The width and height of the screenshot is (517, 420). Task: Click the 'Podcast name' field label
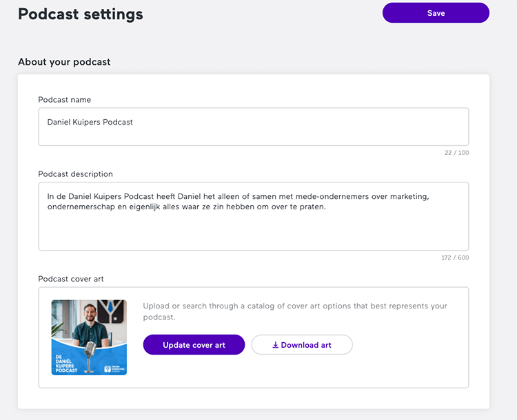click(x=64, y=100)
